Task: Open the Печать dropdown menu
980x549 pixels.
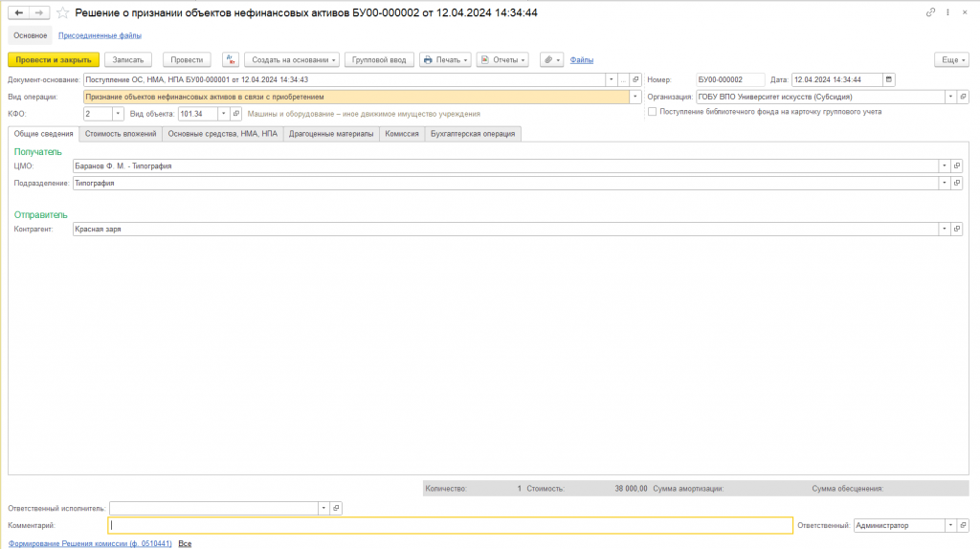Action: point(445,60)
